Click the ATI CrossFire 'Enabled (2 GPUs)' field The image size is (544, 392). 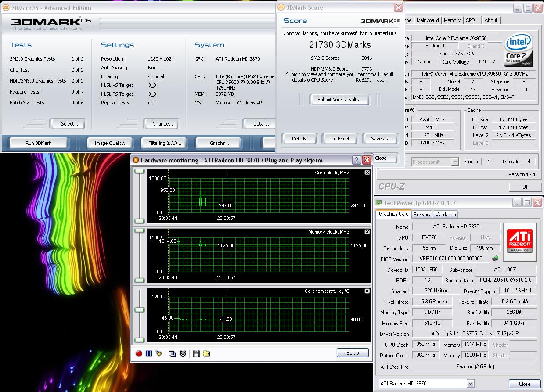474,366
